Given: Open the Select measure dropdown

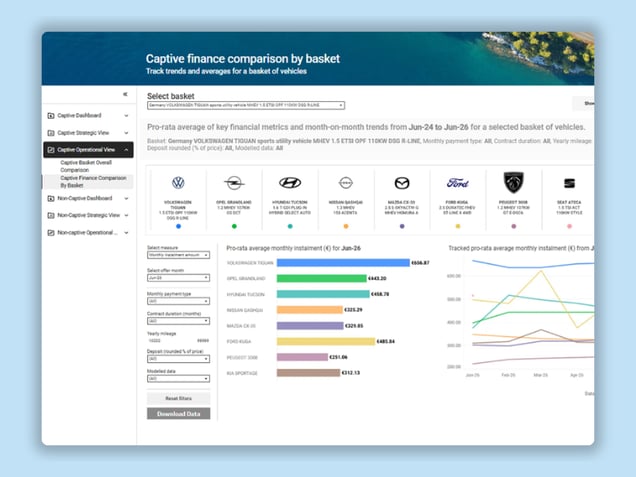Looking at the screenshot, I should [178, 255].
